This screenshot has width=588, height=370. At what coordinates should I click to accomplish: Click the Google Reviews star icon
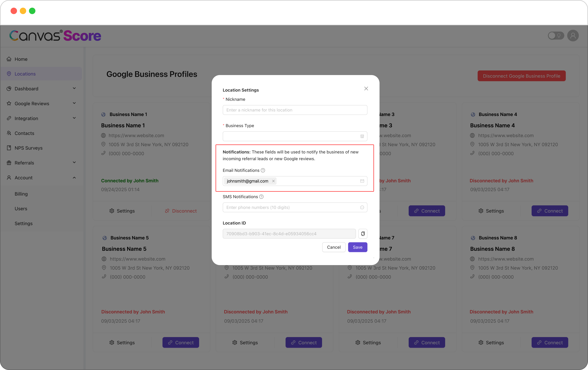tap(9, 103)
